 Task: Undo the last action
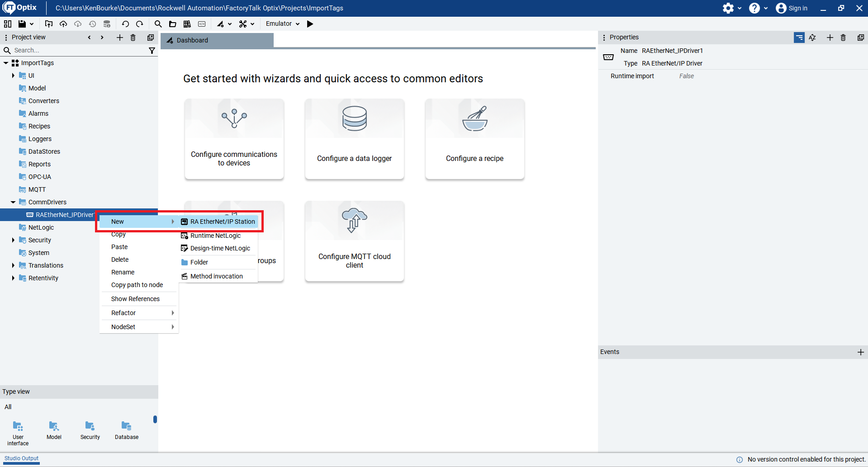[x=125, y=24]
